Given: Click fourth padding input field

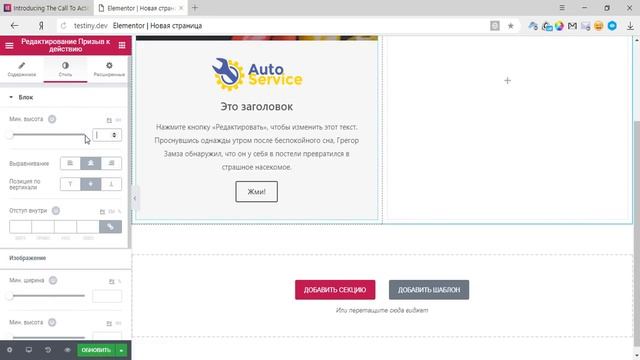Looking at the screenshot, I should (x=88, y=227).
